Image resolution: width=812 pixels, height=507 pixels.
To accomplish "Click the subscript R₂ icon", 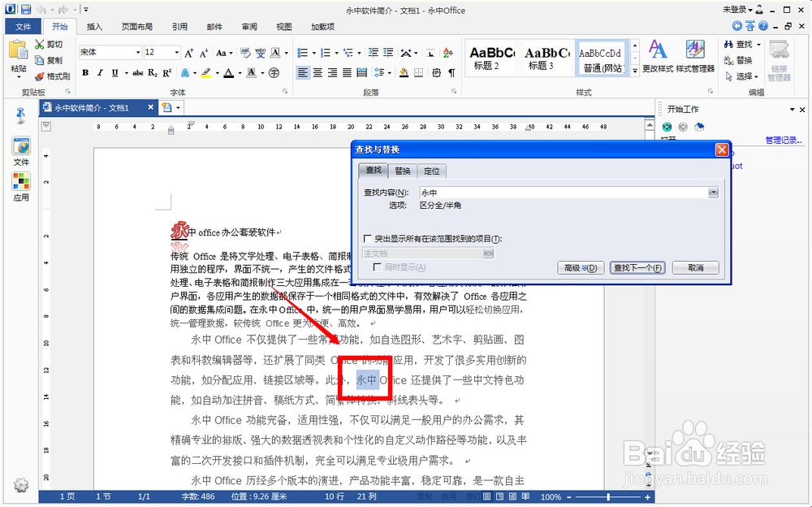I will [153, 73].
